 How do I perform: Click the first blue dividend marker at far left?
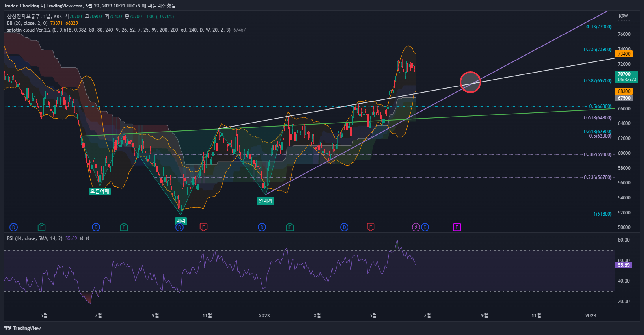[x=14, y=227]
